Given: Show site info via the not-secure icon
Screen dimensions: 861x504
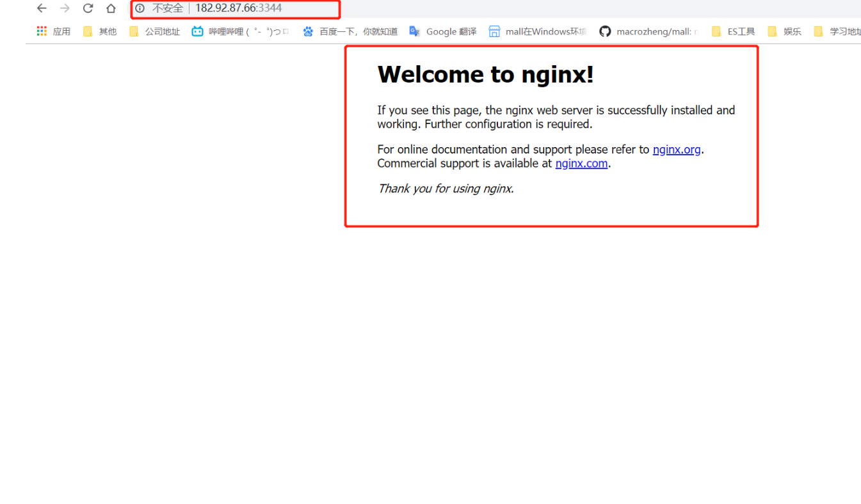Looking at the screenshot, I should coord(140,8).
